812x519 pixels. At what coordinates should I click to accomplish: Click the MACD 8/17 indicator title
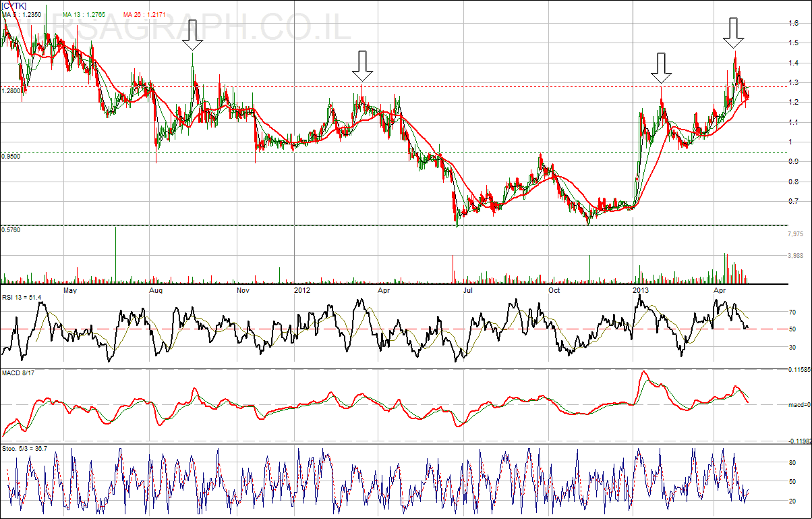click(x=18, y=375)
